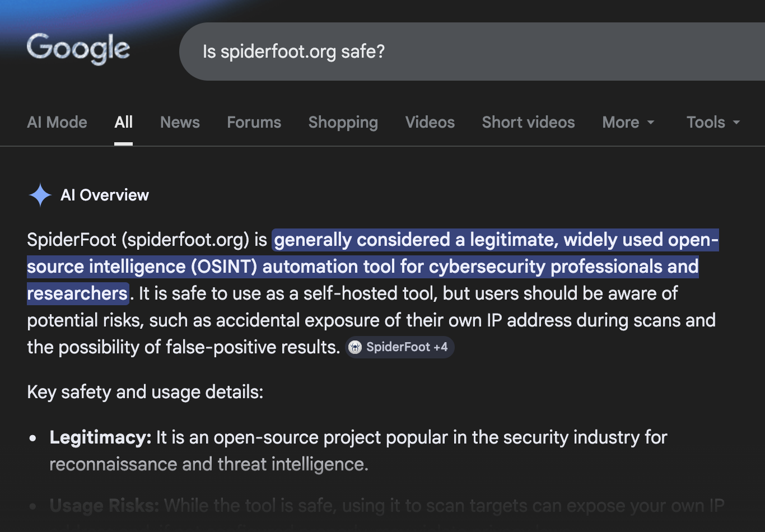Select the Short videos tab
The height and width of the screenshot is (532, 765).
tap(528, 123)
